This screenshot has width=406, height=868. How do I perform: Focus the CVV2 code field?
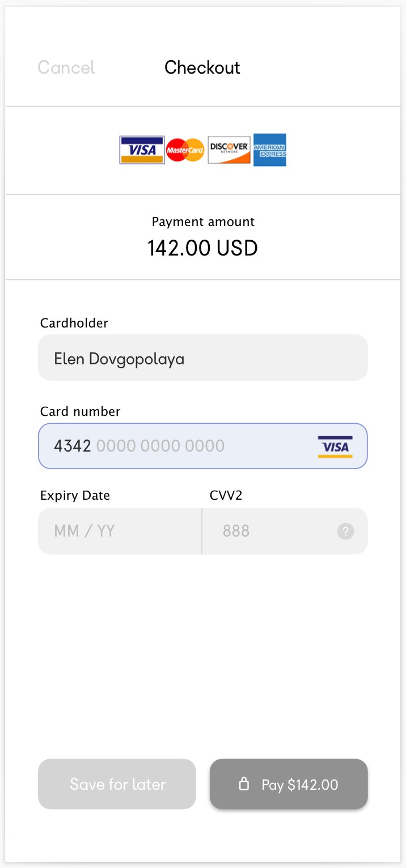click(285, 531)
